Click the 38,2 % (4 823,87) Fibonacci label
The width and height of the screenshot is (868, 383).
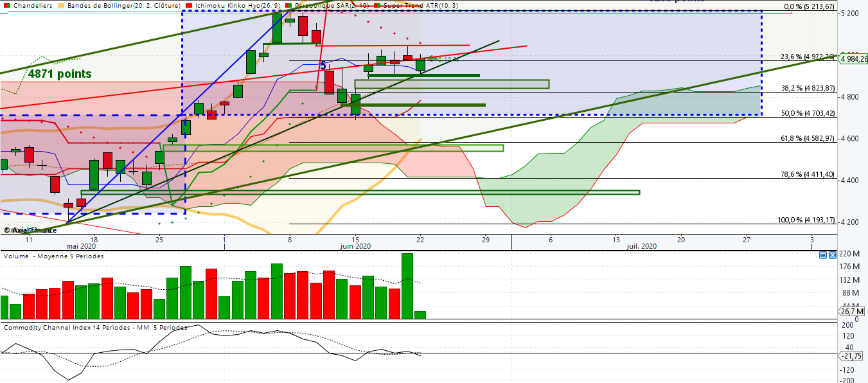[808, 88]
